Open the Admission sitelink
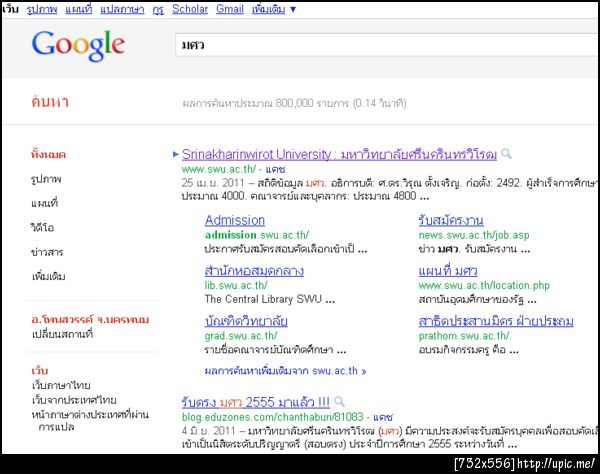Viewport: 600px width, 474px height. pyautogui.click(x=235, y=220)
